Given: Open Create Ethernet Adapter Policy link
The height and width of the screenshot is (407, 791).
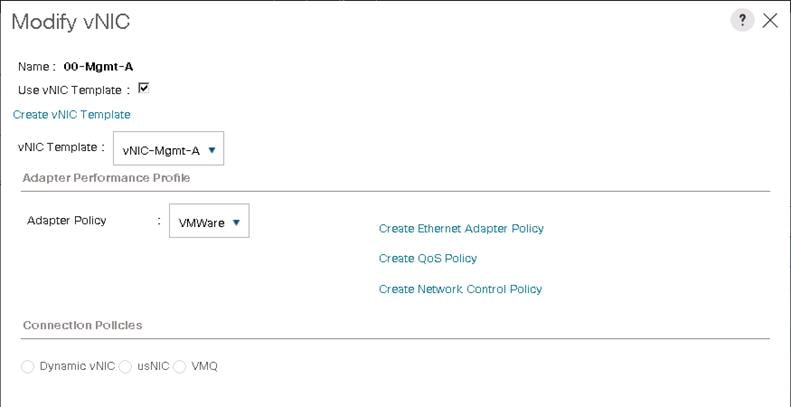Looking at the screenshot, I should coord(461,228).
